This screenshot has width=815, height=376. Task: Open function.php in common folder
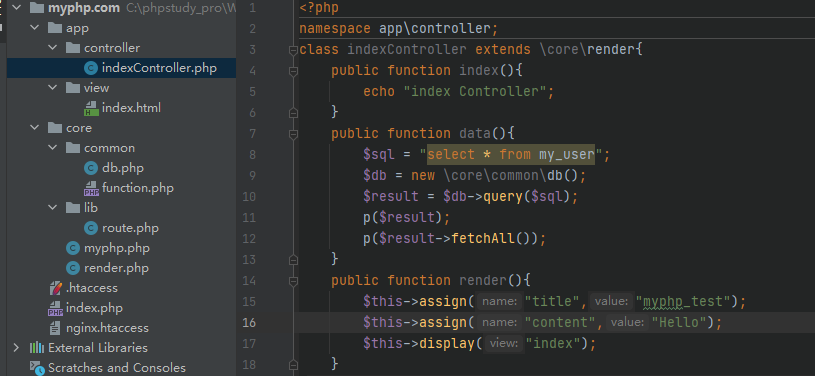click(x=138, y=188)
